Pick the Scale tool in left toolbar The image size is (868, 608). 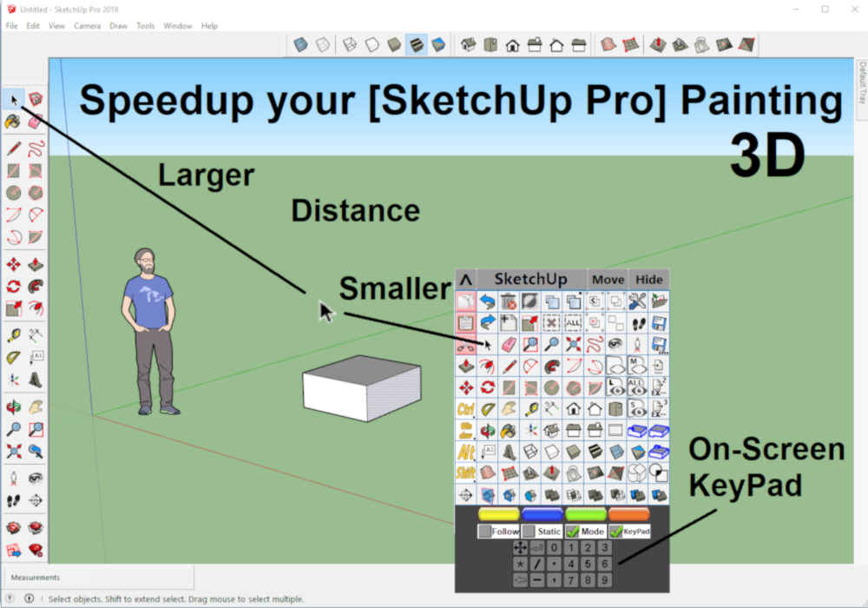(x=13, y=308)
